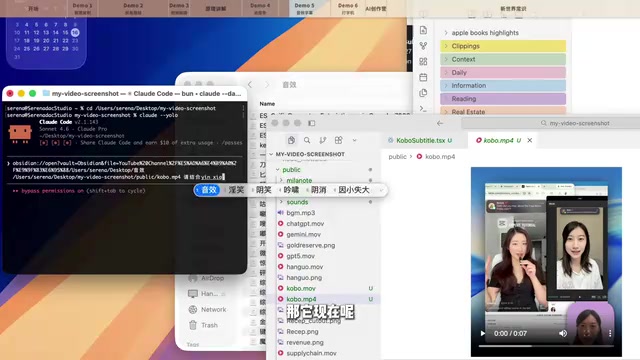Switch to the Demo 2 top tab
Image resolution: width=640 pixels, height=360 pixels.
133,8
